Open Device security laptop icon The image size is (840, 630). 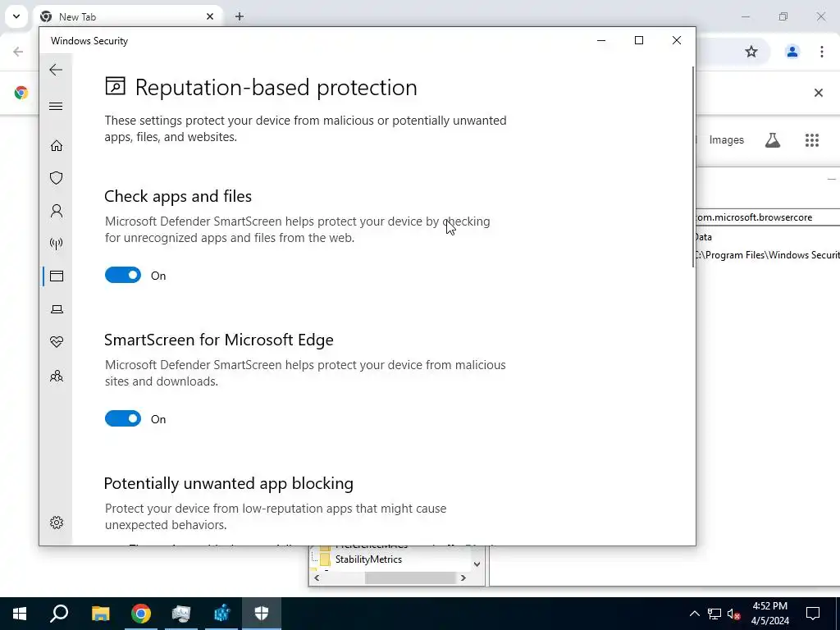click(57, 309)
